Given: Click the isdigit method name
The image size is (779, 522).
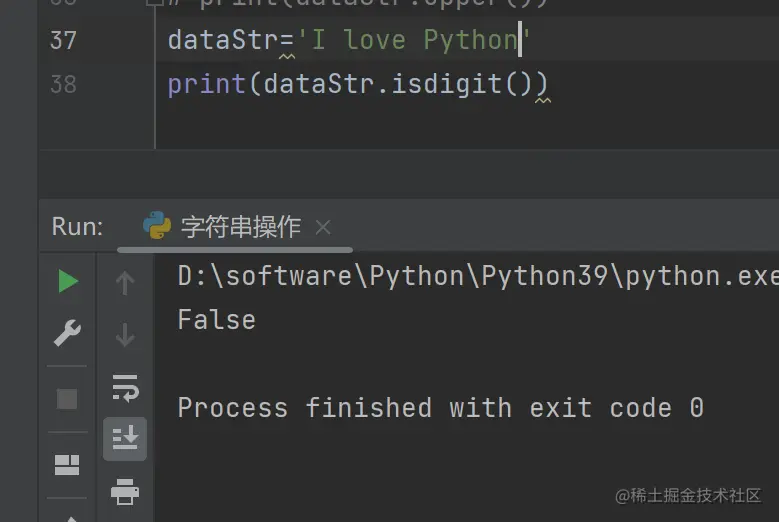Looking at the screenshot, I should pyautogui.click(x=447, y=84).
